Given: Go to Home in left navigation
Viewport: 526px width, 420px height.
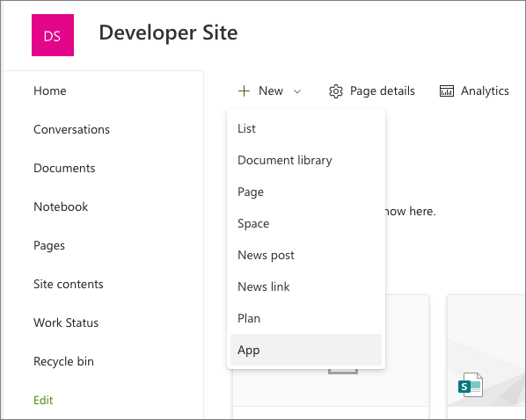Looking at the screenshot, I should 50,91.
